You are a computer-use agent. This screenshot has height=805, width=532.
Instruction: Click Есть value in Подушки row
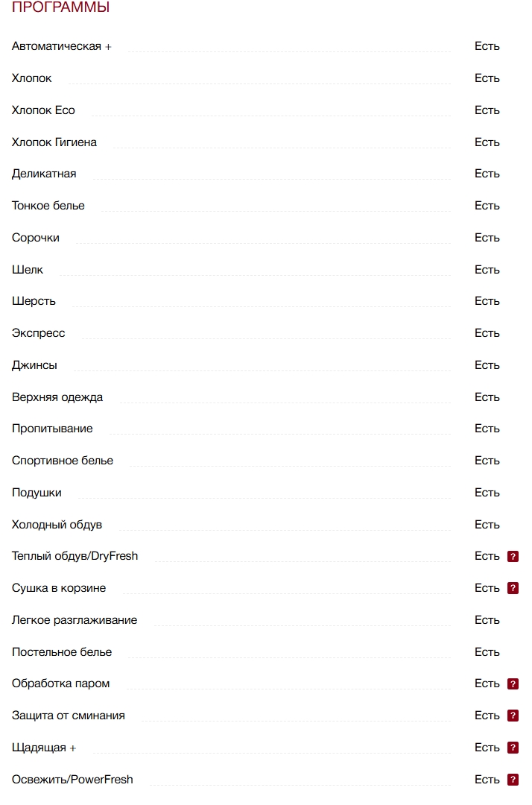pyautogui.click(x=487, y=493)
